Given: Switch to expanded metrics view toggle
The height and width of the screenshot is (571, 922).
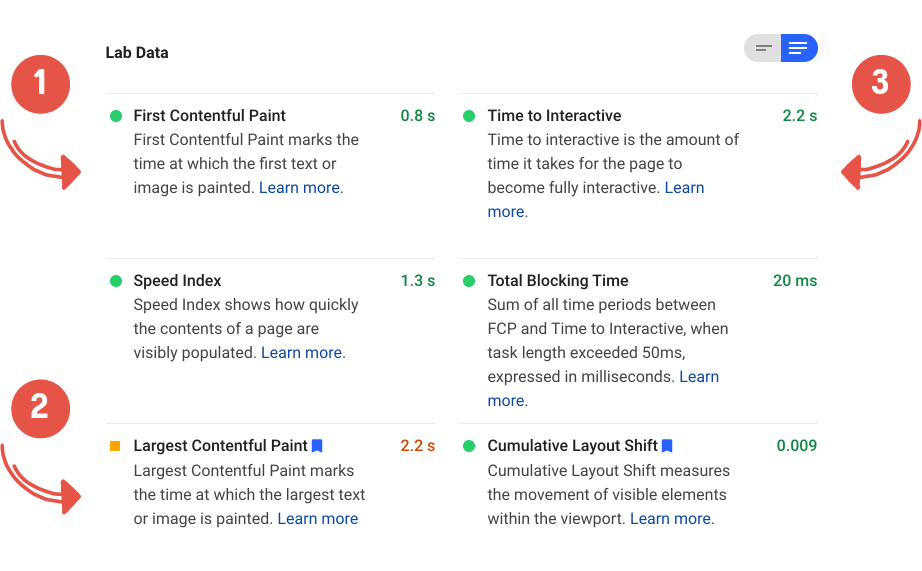Looking at the screenshot, I should (798, 48).
